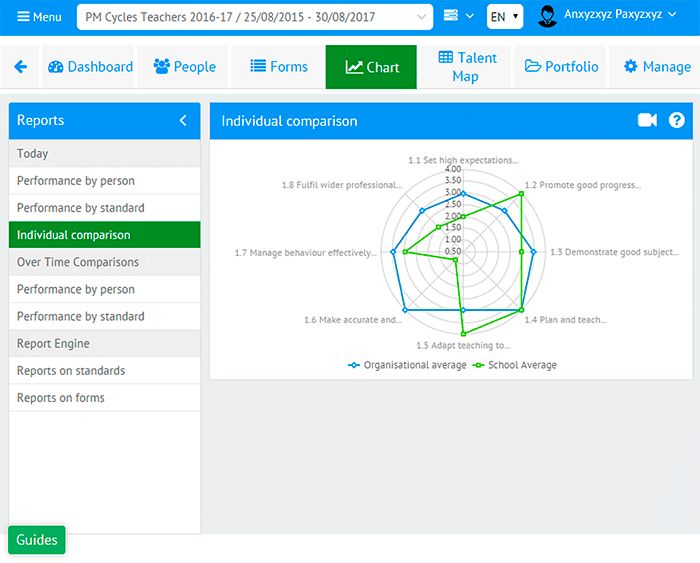Open Reports on forms

coord(104,398)
